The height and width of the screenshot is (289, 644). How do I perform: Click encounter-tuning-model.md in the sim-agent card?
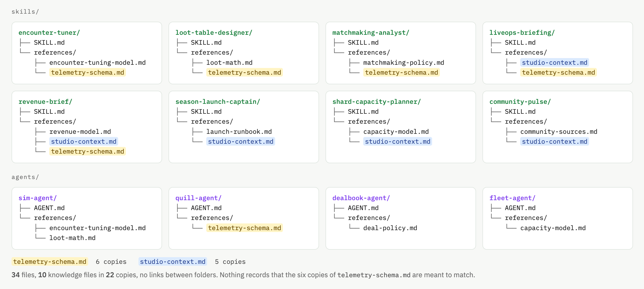[98, 228]
